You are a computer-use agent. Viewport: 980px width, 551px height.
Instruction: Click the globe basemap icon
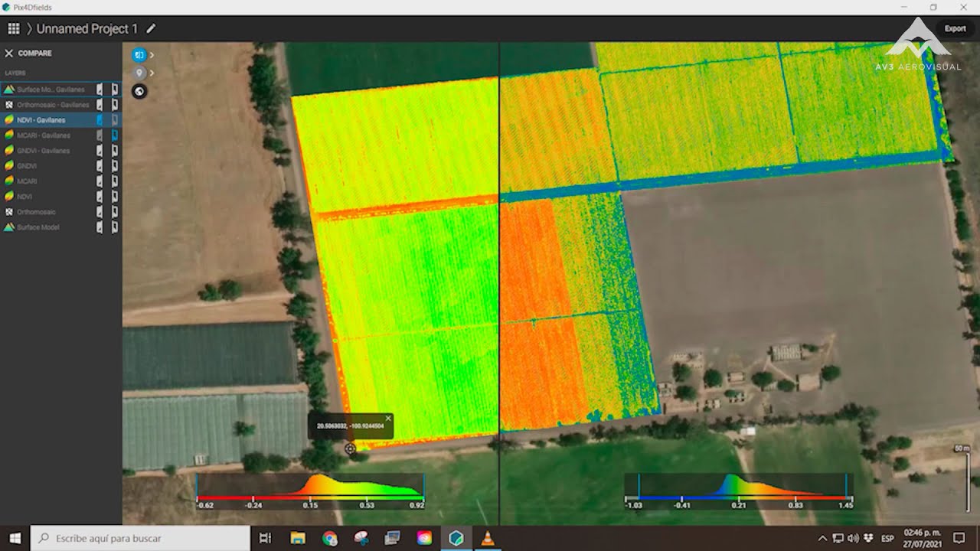coord(139,92)
